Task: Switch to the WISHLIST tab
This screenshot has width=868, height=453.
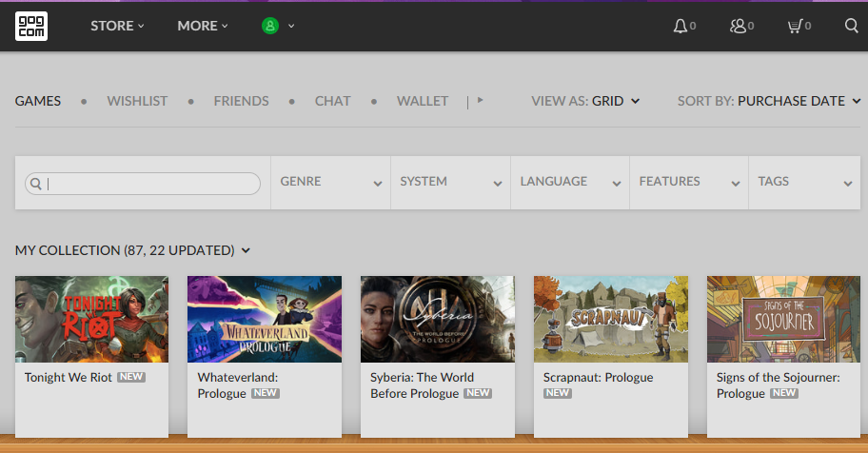Action: (137, 101)
